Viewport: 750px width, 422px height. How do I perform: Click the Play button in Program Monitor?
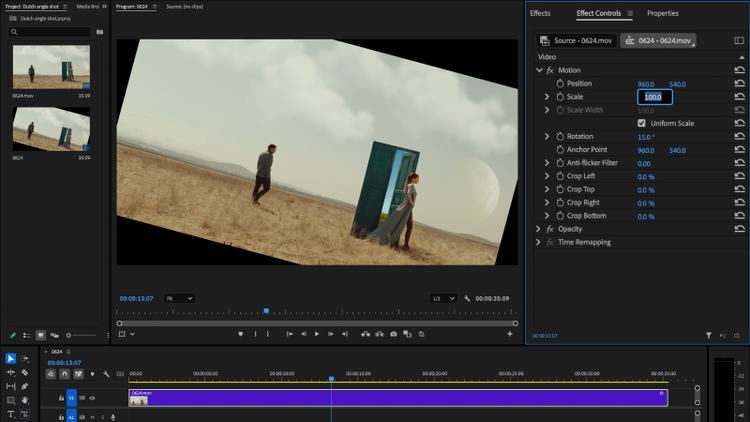click(x=317, y=334)
